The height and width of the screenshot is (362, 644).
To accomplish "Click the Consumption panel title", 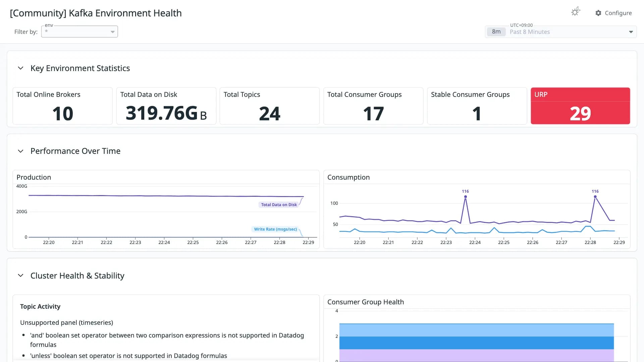I will (x=348, y=177).
